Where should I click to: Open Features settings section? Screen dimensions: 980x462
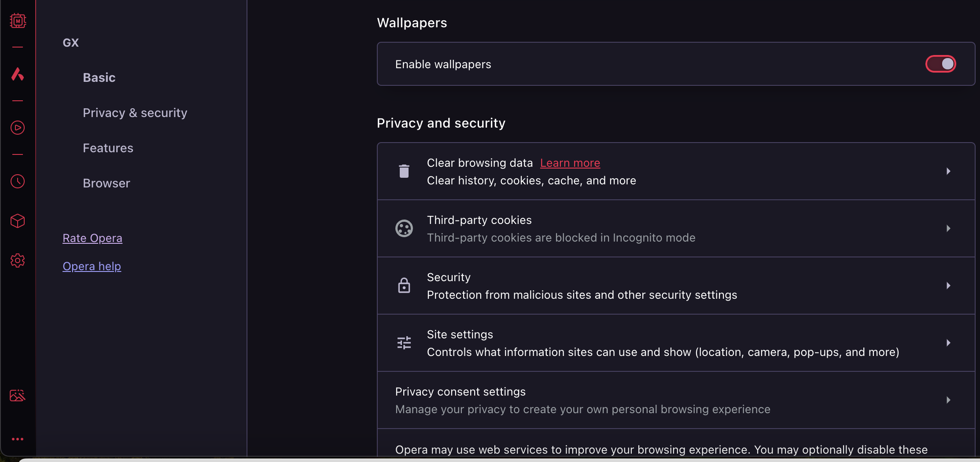pos(108,148)
